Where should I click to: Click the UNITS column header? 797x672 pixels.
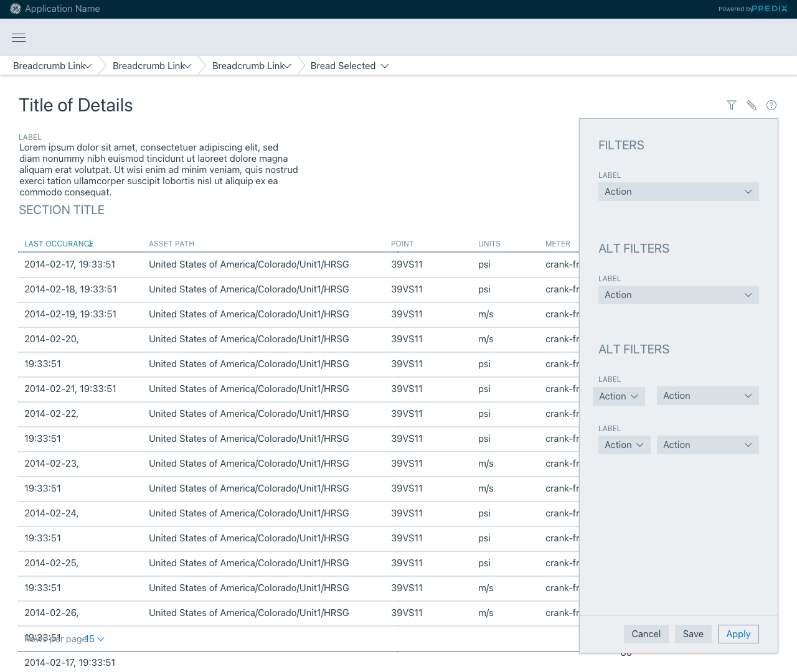[x=489, y=244]
